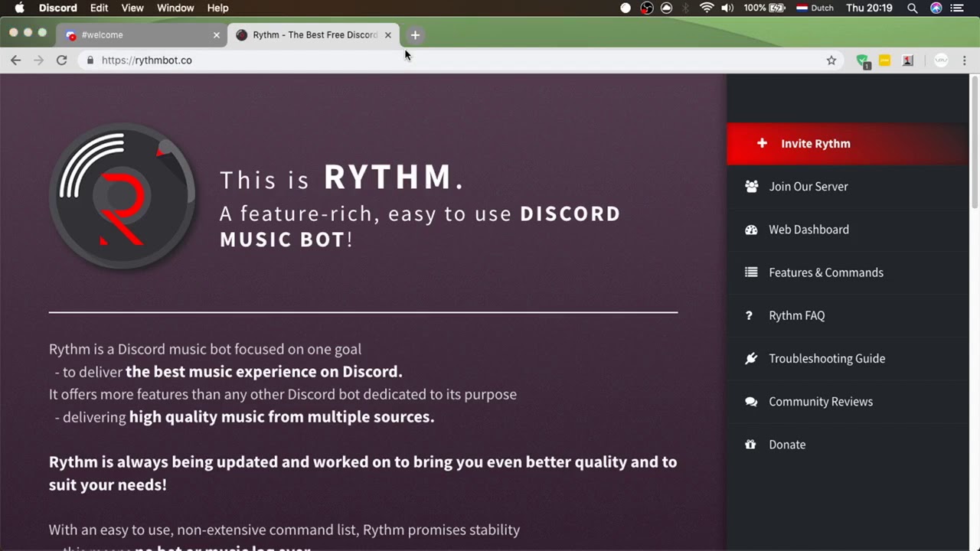
Task: Click the volume speaker icon
Action: [x=727, y=8]
